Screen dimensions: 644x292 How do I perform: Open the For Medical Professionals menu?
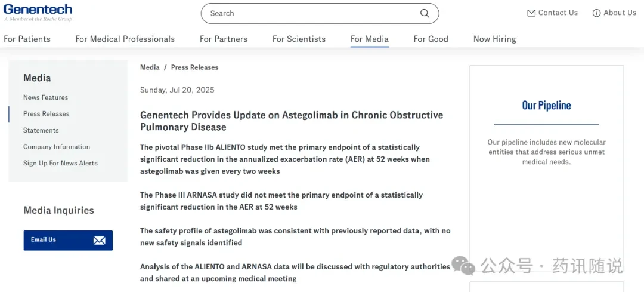(125, 39)
